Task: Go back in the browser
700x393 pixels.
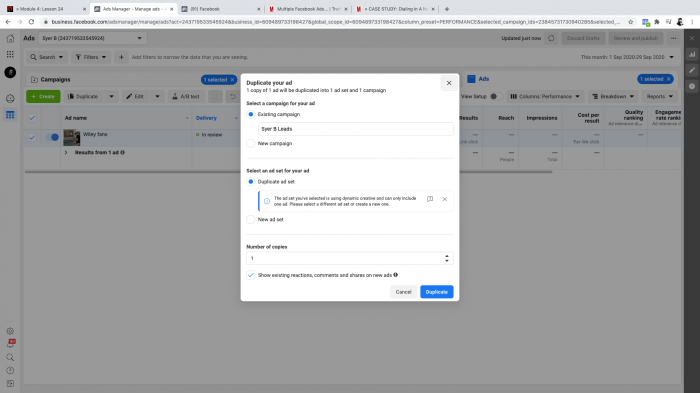Action: click(8, 22)
